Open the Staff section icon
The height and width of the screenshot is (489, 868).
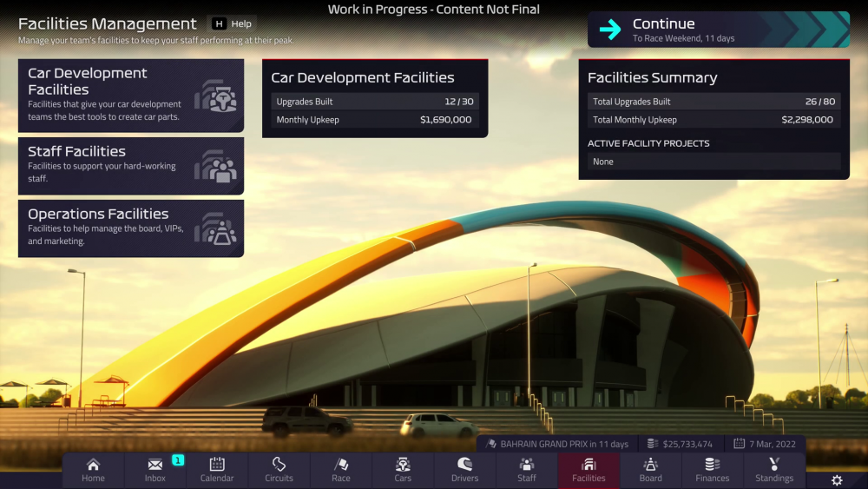point(527,464)
